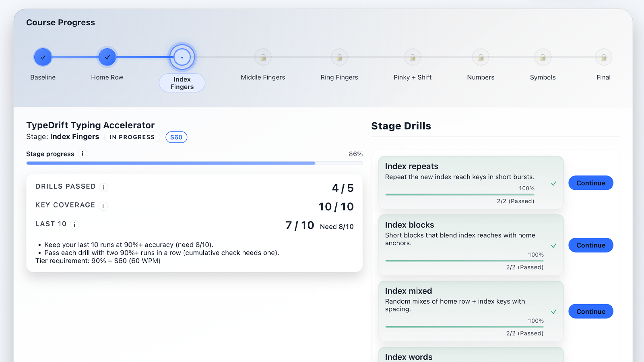Click the Index blocks passed checkmark

click(554, 245)
